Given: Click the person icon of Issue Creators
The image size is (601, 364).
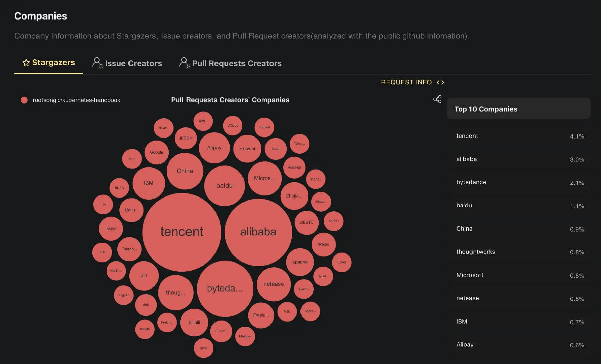Looking at the screenshot, I should pyautogui.click(x=97, y=63).
